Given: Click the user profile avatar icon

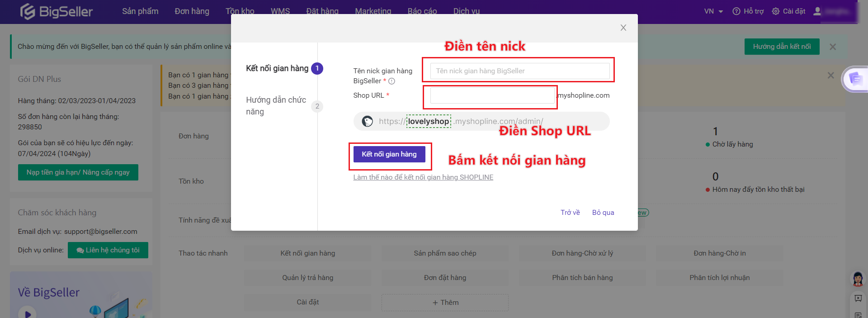Looking at the screenshot, I should 817,11.
